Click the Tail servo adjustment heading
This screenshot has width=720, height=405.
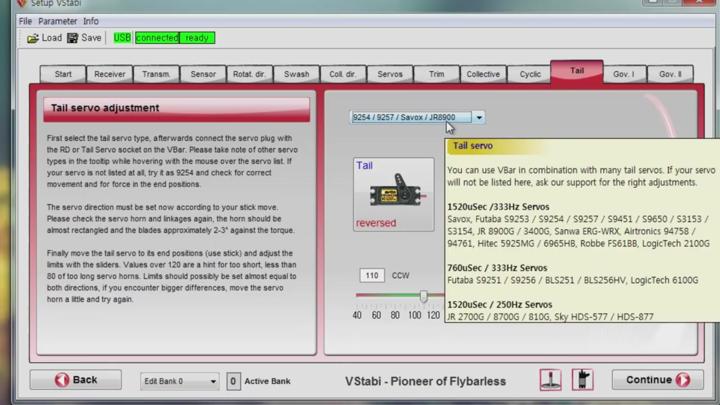pos(105,108)
